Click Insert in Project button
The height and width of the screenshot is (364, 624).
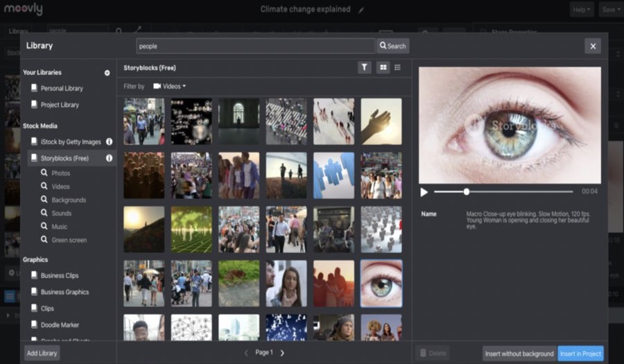580,354
